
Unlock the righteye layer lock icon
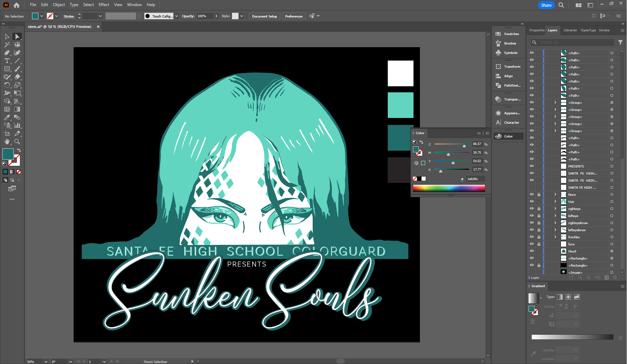[x=539, y=209]
